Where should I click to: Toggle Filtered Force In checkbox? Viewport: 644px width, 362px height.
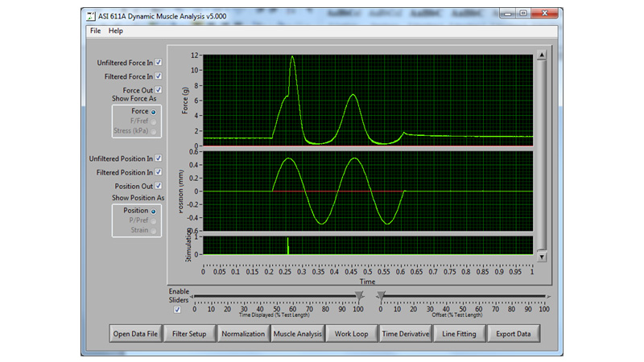click(x=158, y=76)
